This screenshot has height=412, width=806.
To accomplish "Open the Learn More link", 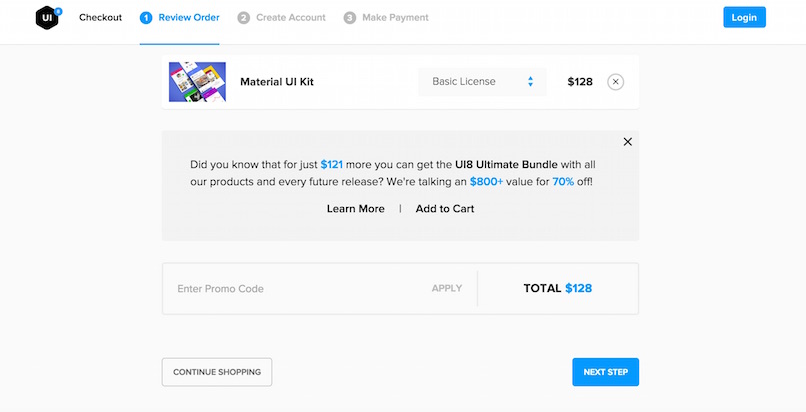I will pos(355,209).
